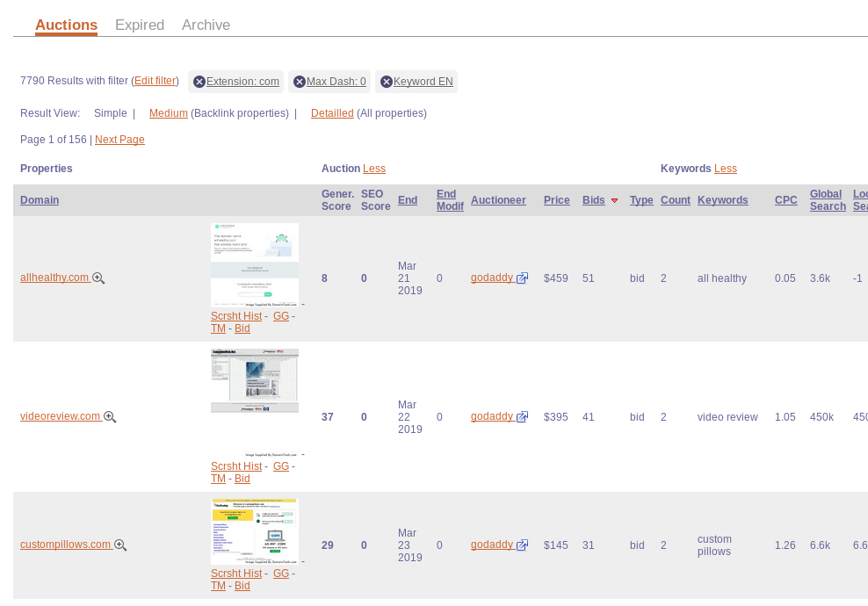Image resolution: width=868 pixels, height=606 pixels.
Task: Switch to the Archive tab
Action: (x=206, y=25)
